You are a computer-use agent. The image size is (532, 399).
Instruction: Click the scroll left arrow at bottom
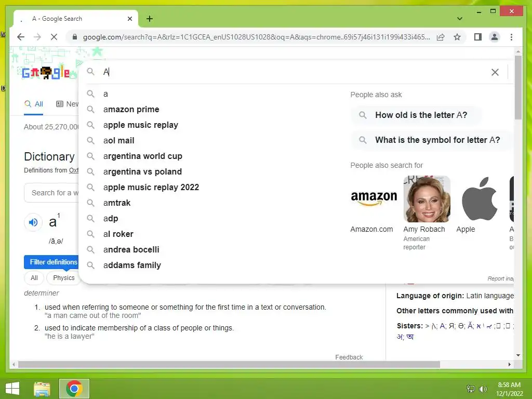click(14, 364)
